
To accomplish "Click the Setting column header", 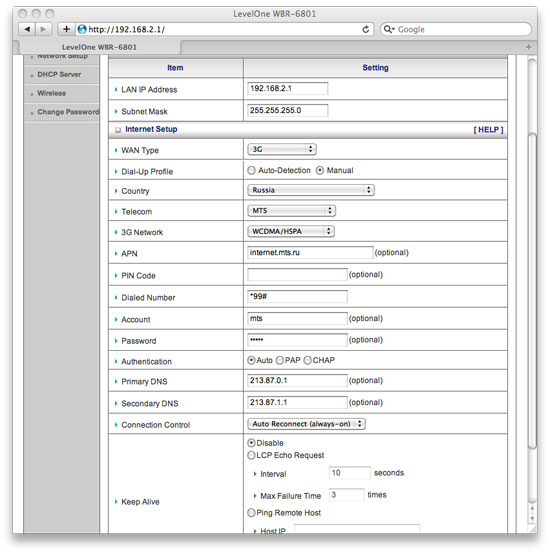I will click(x=375, y=68).
